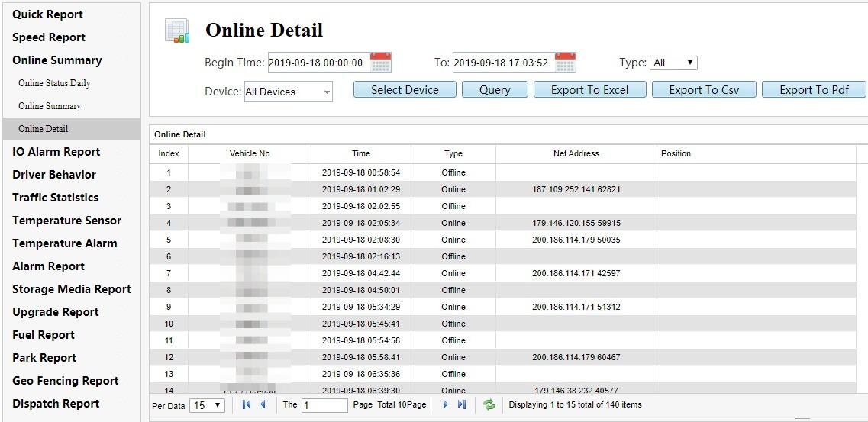Go to the first page

247,405
